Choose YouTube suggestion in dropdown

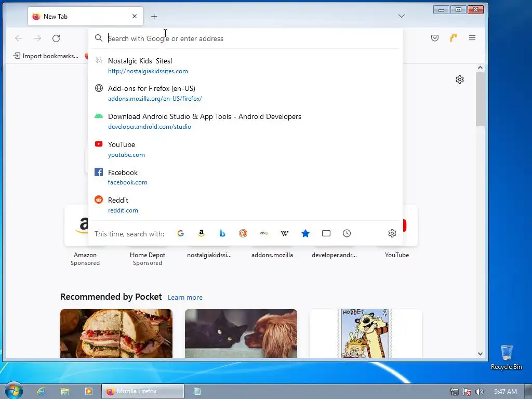pos(245,149)
